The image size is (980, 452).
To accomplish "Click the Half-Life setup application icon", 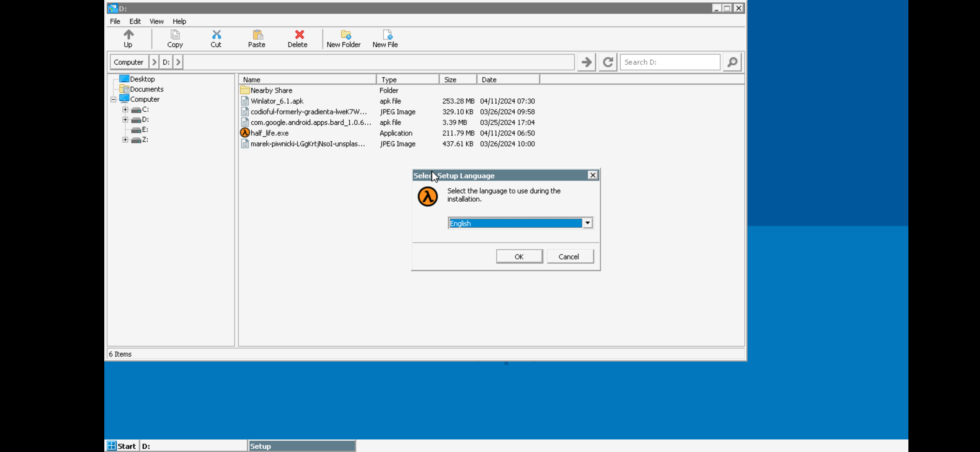I will point(245,133).
